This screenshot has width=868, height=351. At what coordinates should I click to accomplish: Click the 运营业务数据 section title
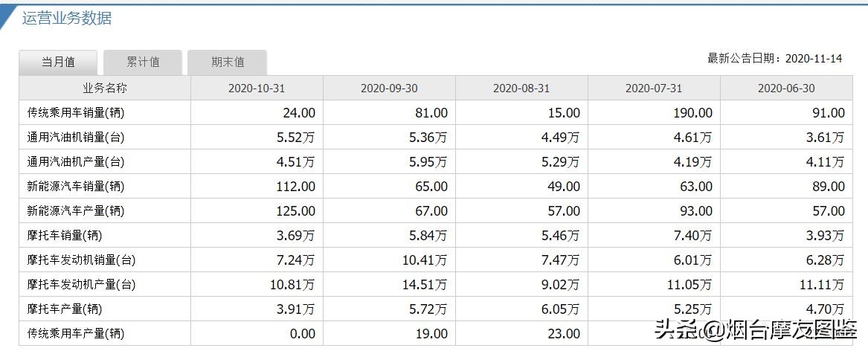[x=67, y=19]
